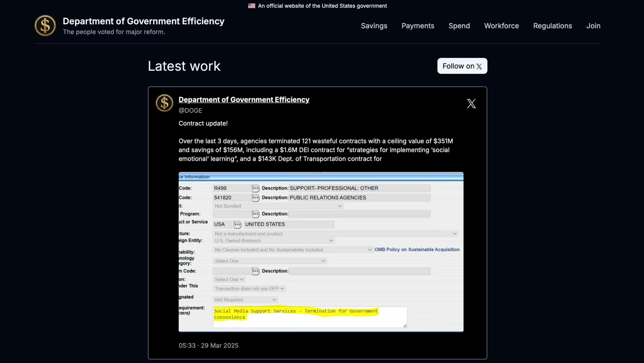The width and height of the screenshot is (644, 363).
Task: Click the SUPPORT- PROFESSIONAL: OTHER description field
Action: coord(359,188)
